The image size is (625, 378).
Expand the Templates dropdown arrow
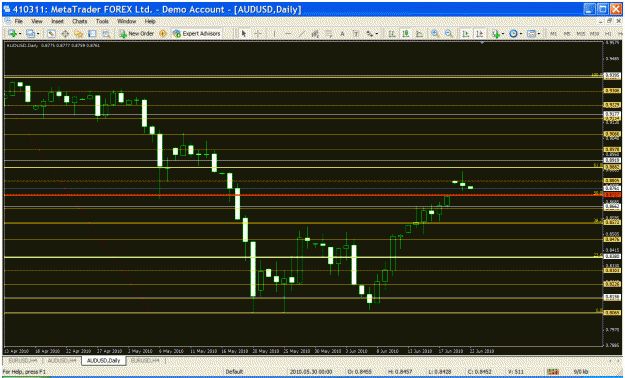(x=539, y=34)
